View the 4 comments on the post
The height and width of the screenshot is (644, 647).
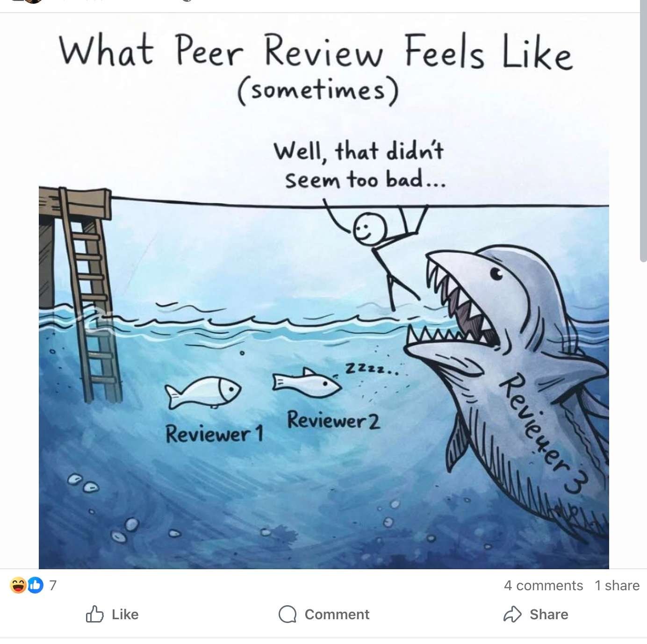point(543,586)
